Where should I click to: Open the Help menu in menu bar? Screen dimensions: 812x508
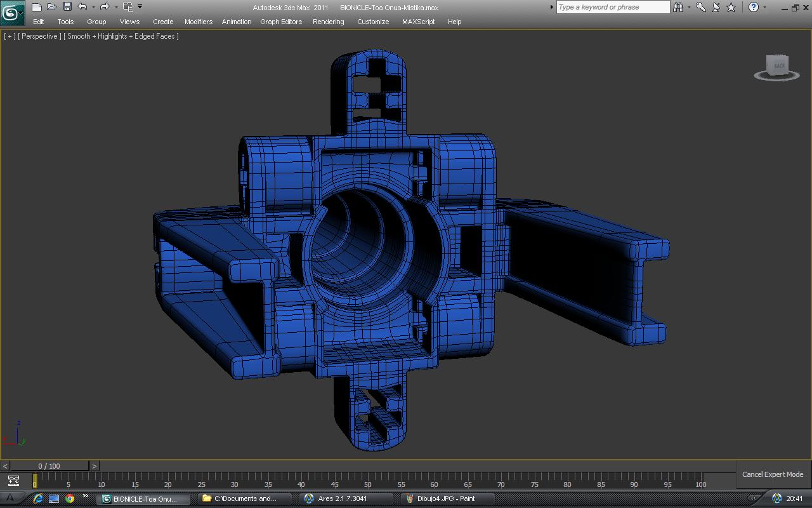tap(454, 22)
